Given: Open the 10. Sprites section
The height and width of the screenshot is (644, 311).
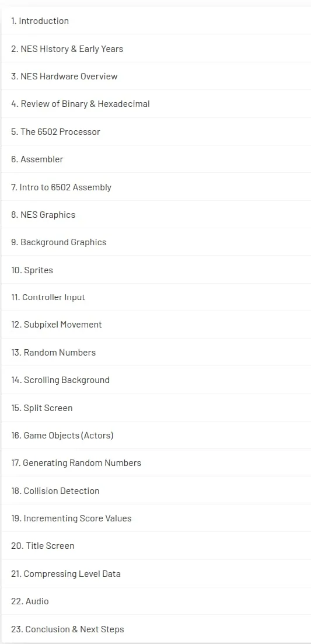Looking at the screenshot, I should [x=156, y=270].
